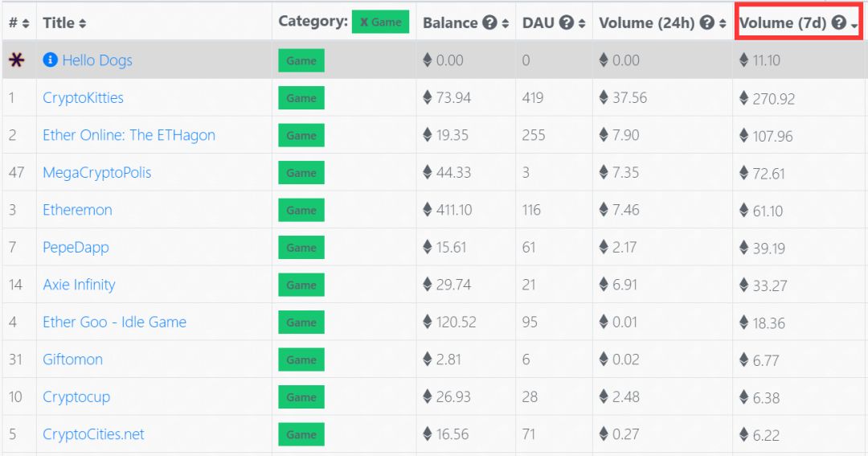Toggle Volume (7d) sort direction arrow
The image size is (868, 456).
click(x=854, y=26)
